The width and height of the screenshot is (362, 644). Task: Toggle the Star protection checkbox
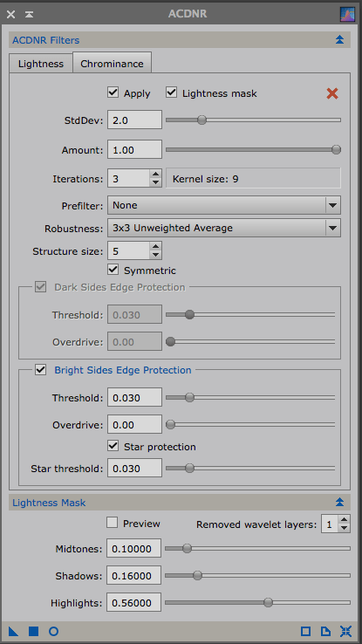(x=113, y=446)
